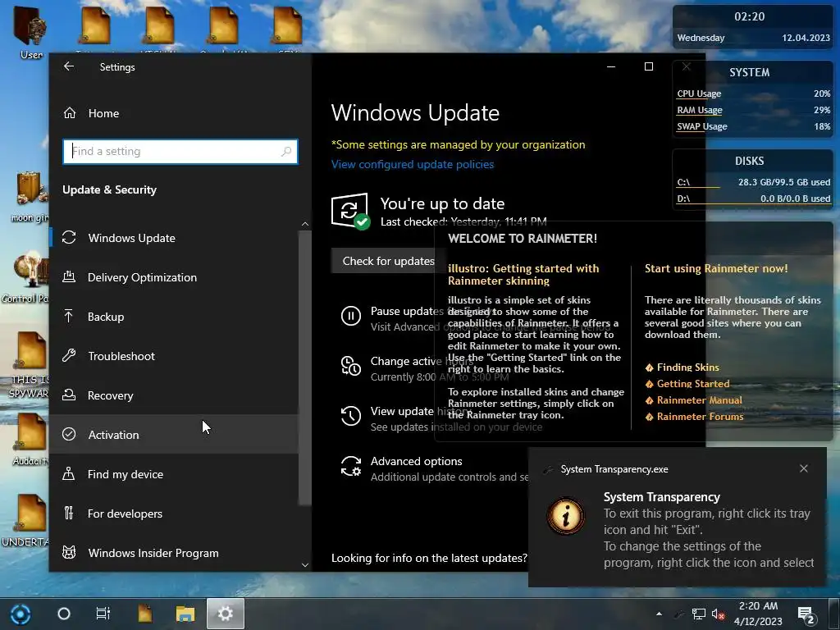Open View configured update policies link

413,164
